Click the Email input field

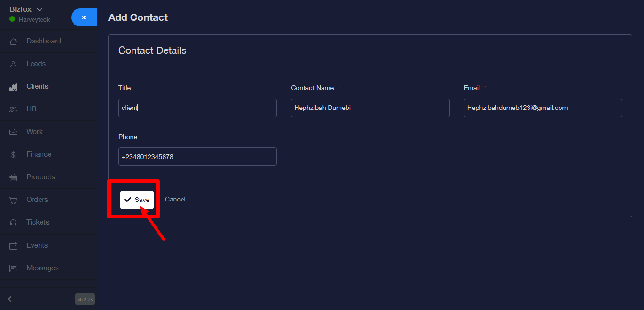(x=543, y=108)
